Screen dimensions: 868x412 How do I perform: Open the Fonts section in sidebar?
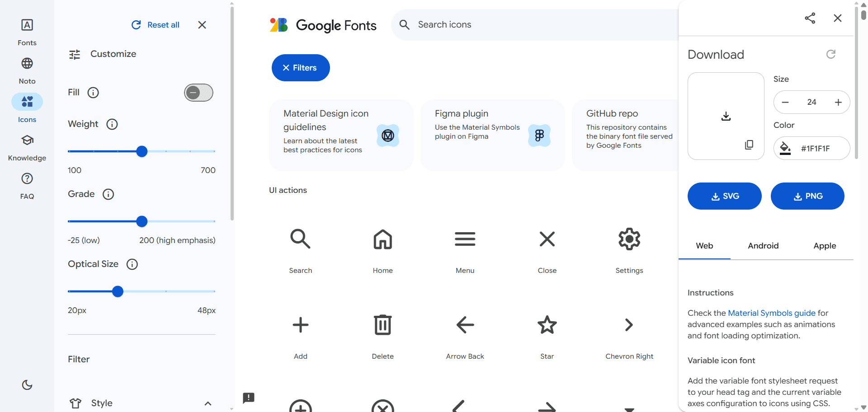click(27, 33)
